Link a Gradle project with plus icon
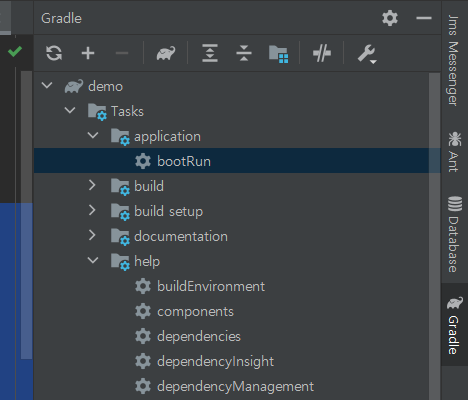Screen dimensions: 468x400 click(x=88, y=53)
